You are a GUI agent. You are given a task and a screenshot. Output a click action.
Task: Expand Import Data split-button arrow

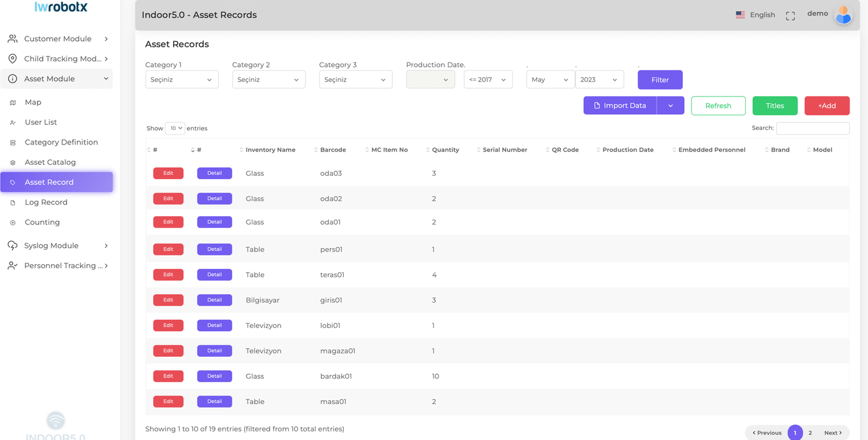671,106
